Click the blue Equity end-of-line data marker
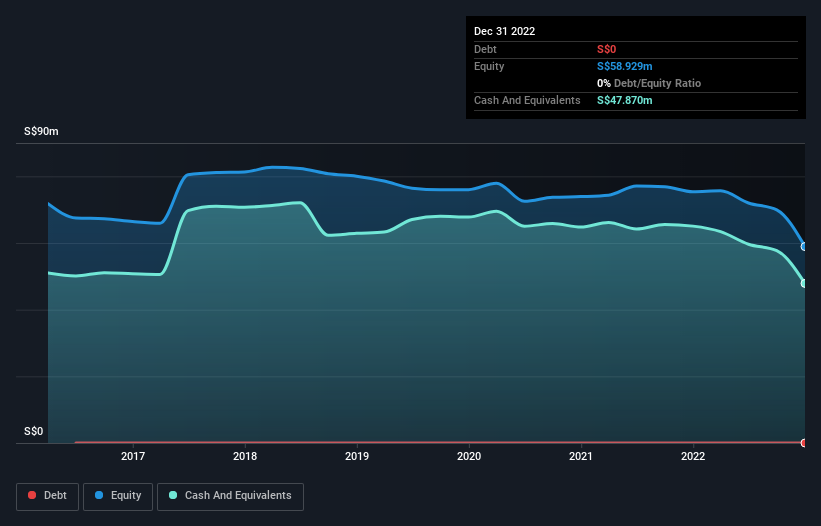This screenshot has width=821, height=526. [804, 247]
